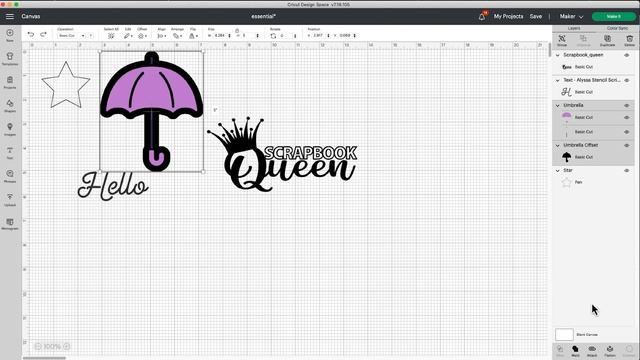Duplicate the selected layer

pyautogui.click(x=607, y=40)
